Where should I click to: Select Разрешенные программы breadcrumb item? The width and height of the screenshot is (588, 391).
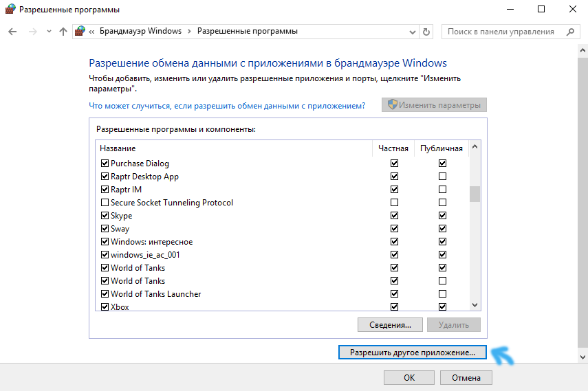[248, 32]
